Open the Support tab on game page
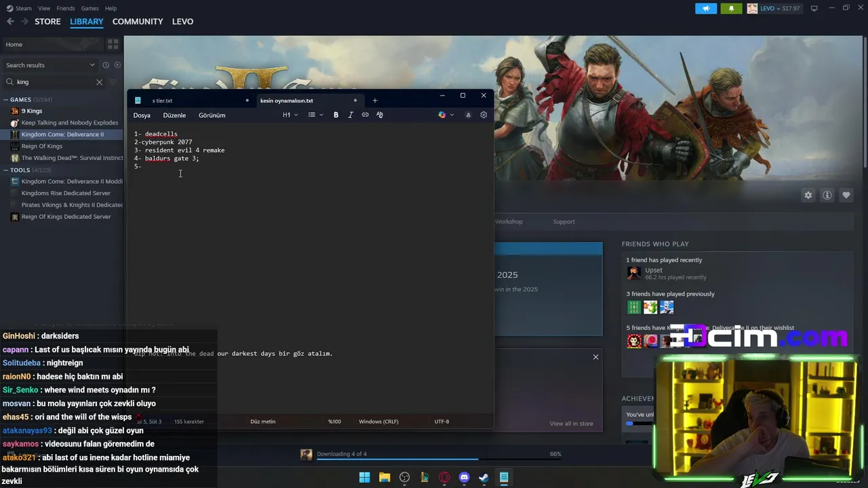Image resolution: width=868 pixels, height=488 pixels. click(564, 222)
